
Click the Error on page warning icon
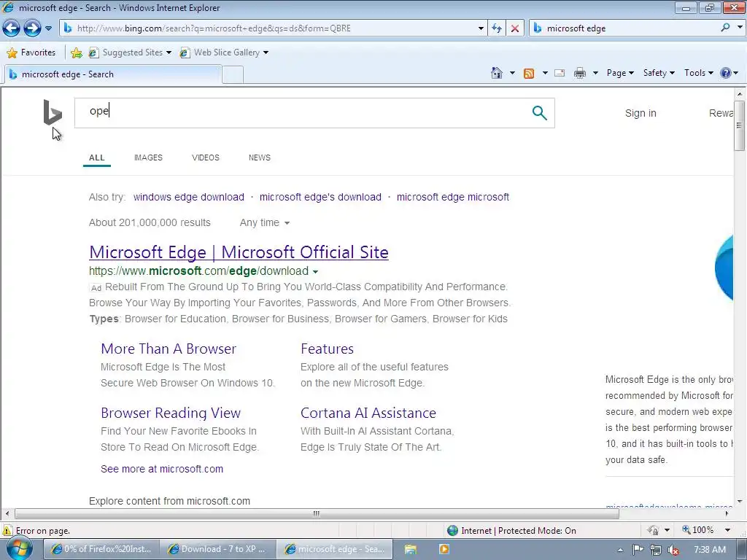pos(7,531)
